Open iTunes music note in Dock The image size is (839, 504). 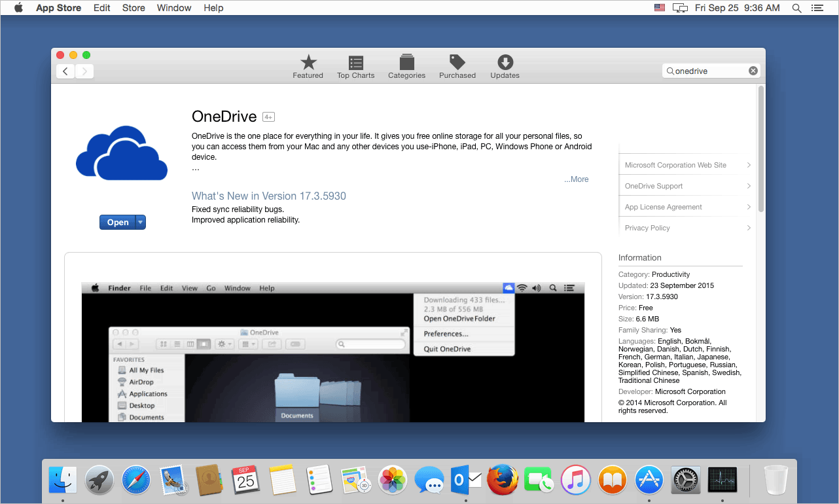pos(576,480)
